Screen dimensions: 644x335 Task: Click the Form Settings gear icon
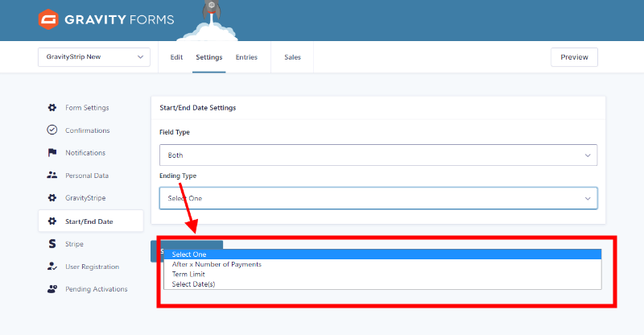click(x=52, y=108)
